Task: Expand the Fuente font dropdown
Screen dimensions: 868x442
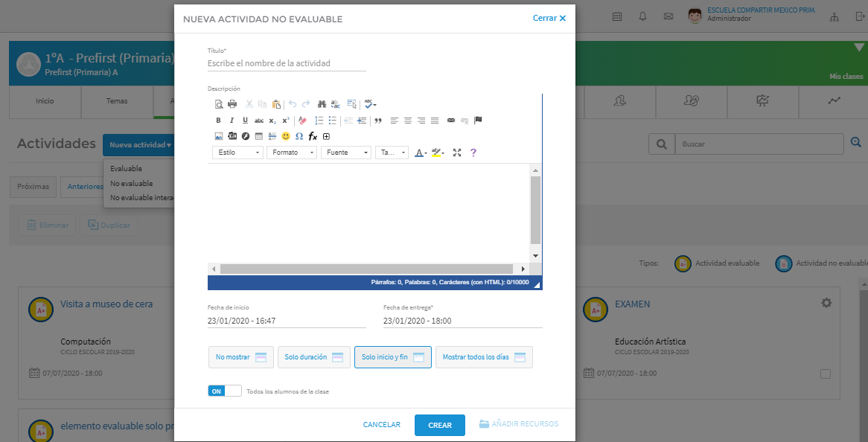Action: click(x=346, y=153)
